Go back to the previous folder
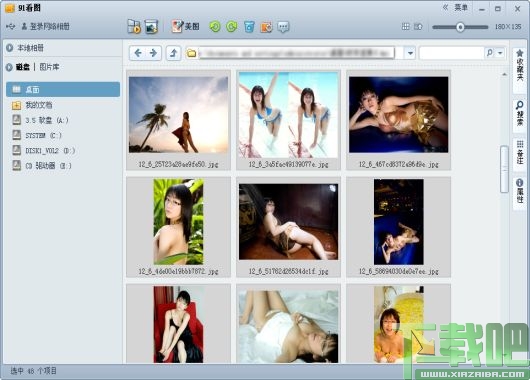Image resolution: width=530 pixels, height=380 pixels. tap(138, 53)
